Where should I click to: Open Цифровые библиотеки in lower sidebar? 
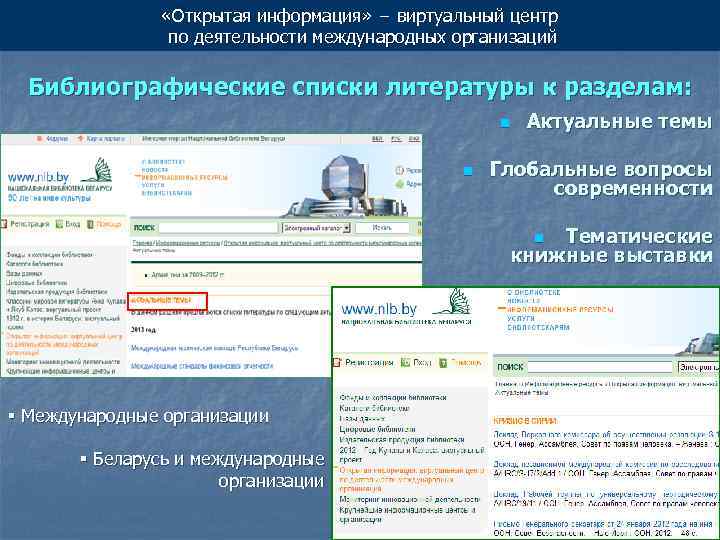(377, 429)
